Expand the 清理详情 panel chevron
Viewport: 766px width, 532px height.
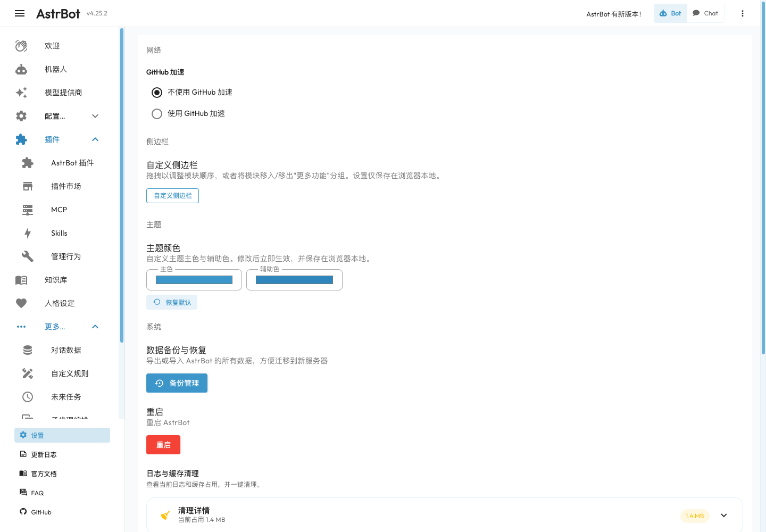(x=724, y=515)
